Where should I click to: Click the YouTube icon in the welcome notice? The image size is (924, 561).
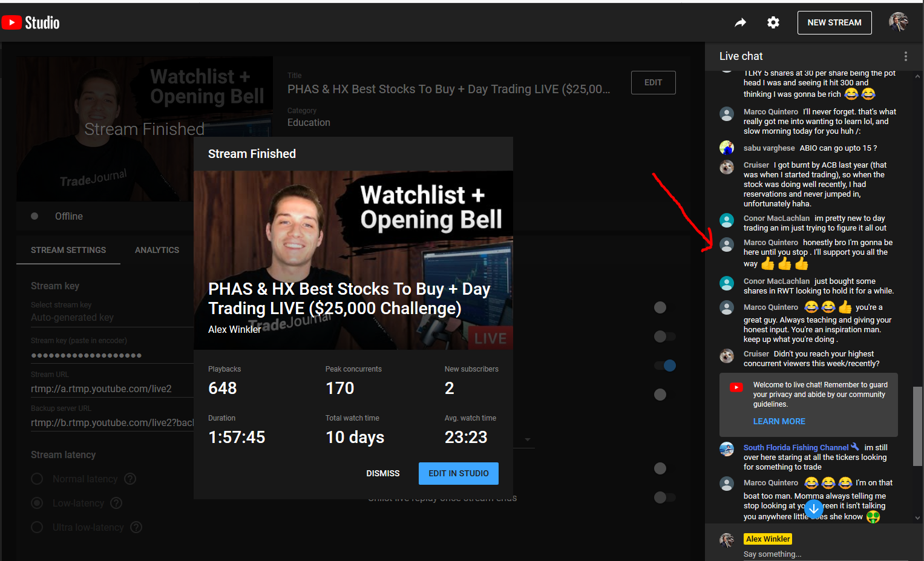736,387
